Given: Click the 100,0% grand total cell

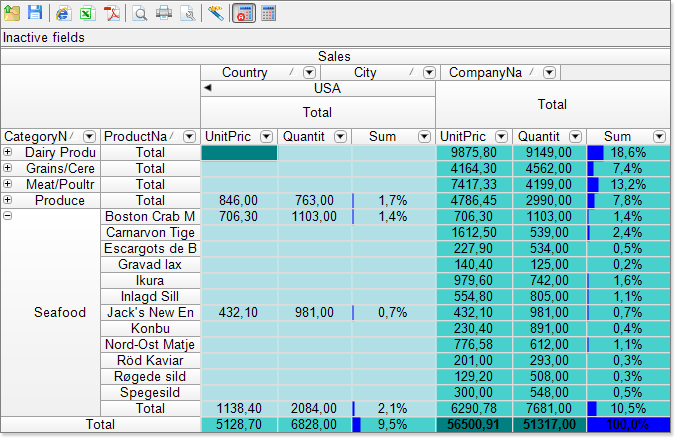Looking at the screenshot, I should coord(628,424).
